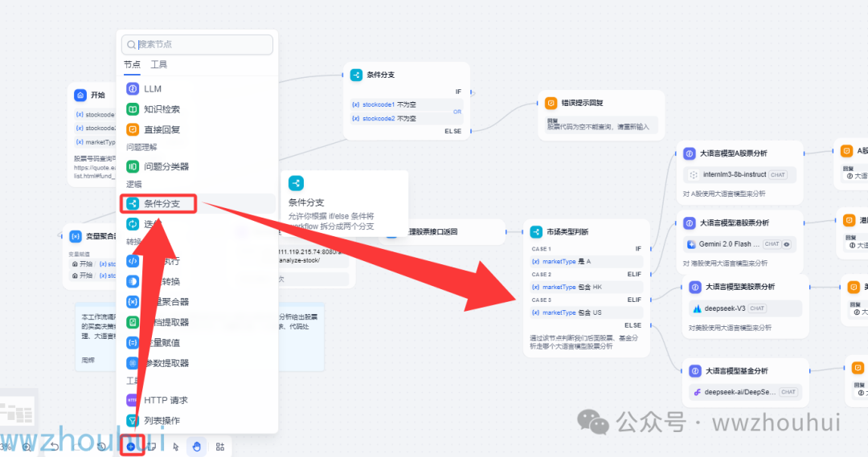The width and height of the screenshot is (868, 457).
Task: Click the blue add node plus icon
Action: [x=130, y=446]
